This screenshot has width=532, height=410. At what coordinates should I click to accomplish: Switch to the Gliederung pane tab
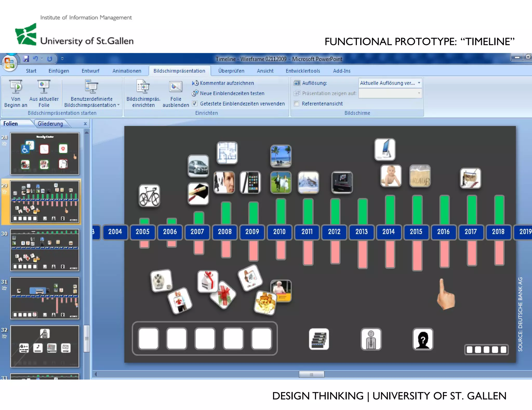pos(50,124)
